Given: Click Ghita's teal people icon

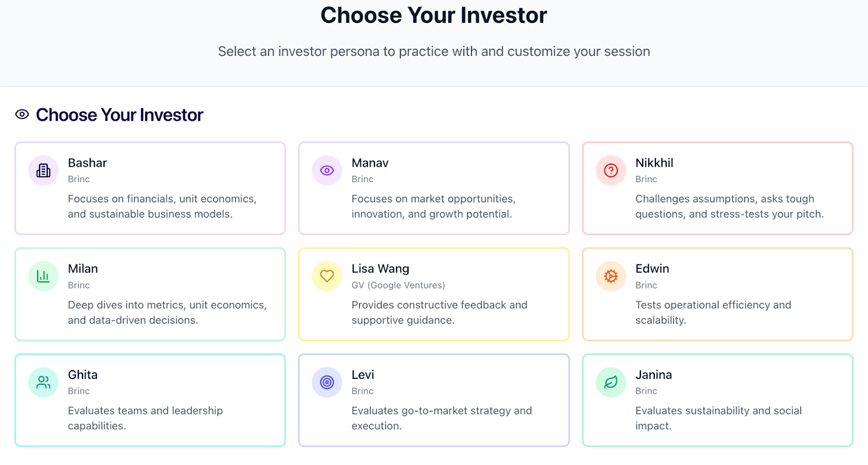Looking at the screenshot, I should pos(43,383).
